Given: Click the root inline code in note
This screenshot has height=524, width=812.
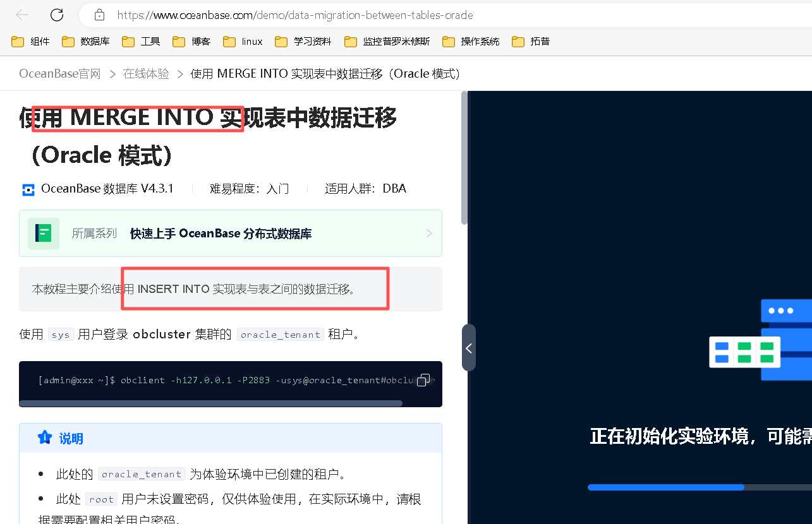Looking at the screenshot, I should (101, 499).
